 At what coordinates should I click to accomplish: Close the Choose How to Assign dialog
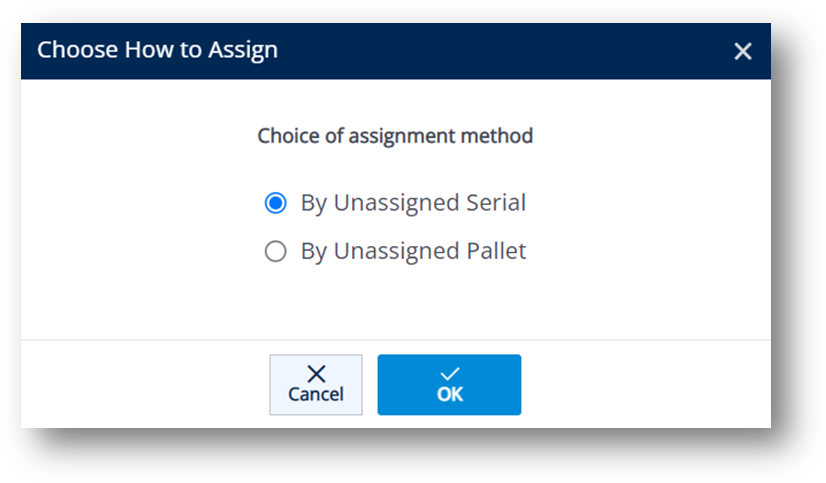point(743,51)
